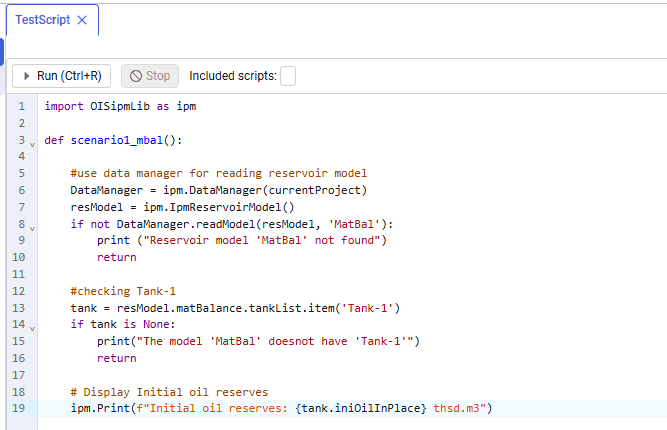Click 'thsd.m3' text on line 19
This screenshot has height=430, width=667.
pyautogui.click(x=456, y=408)
